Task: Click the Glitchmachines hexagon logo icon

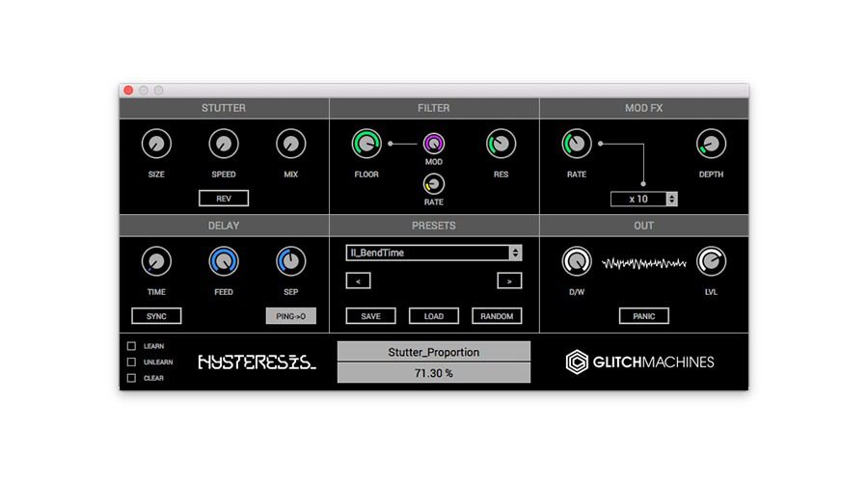Action: 577,361
